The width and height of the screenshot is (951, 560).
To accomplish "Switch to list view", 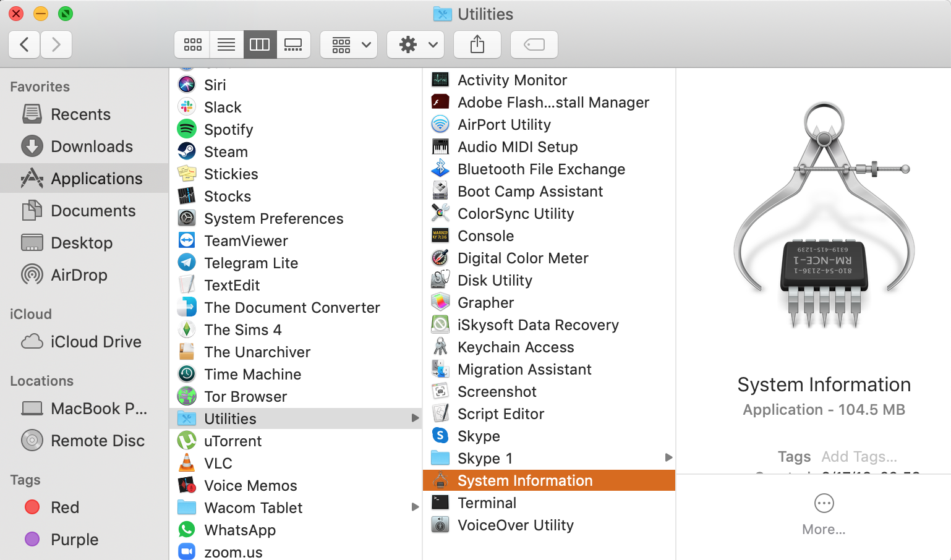I will click(x=226, y=45).
